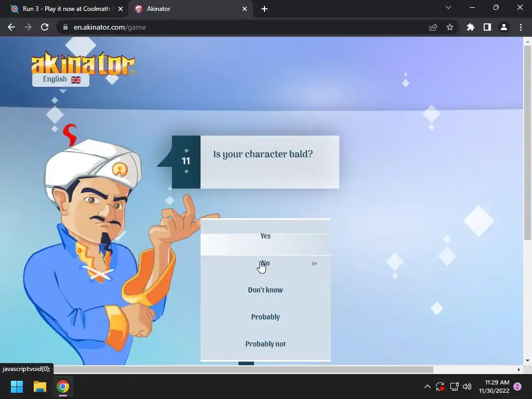
Task: Click the question number 11
Action: click(x=186, y=161)
